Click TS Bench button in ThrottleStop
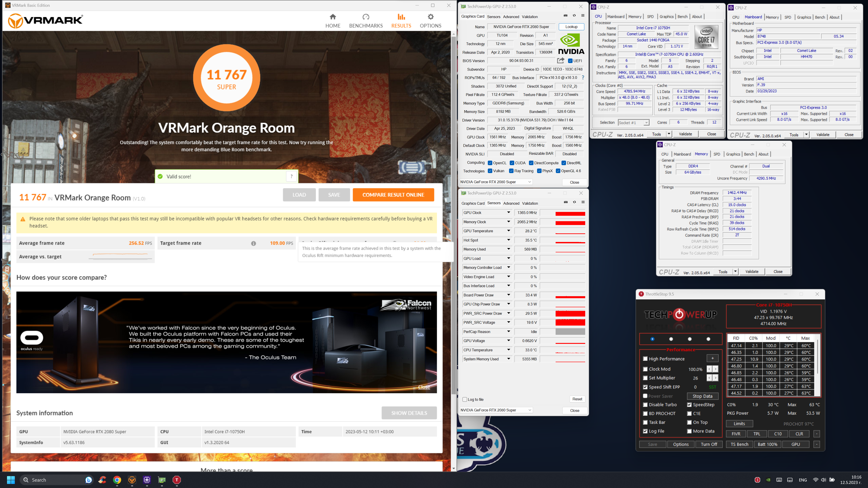Viewport: 868px width, 488px height. coord(739,445)
